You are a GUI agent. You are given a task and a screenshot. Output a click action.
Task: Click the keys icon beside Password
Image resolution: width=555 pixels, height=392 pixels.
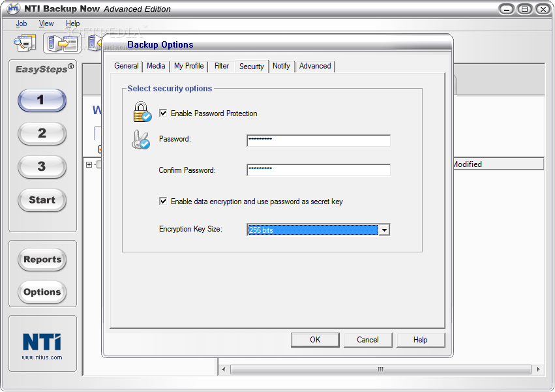pos(141,140)
